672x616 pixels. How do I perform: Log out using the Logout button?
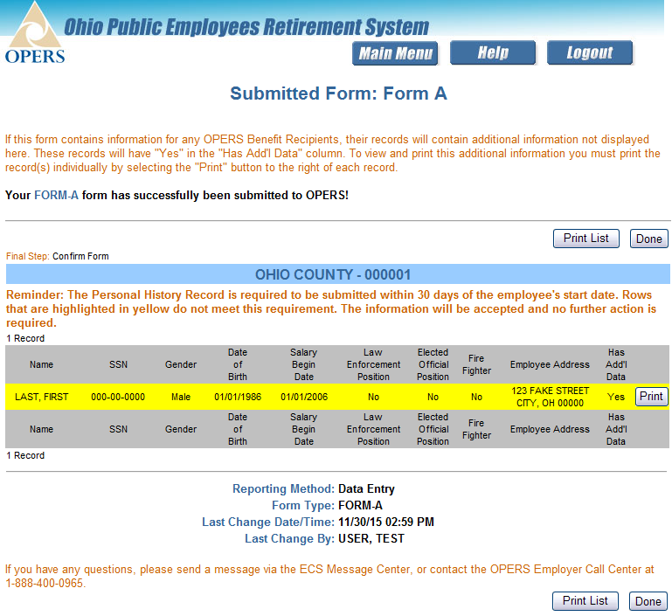click(589, 53)
